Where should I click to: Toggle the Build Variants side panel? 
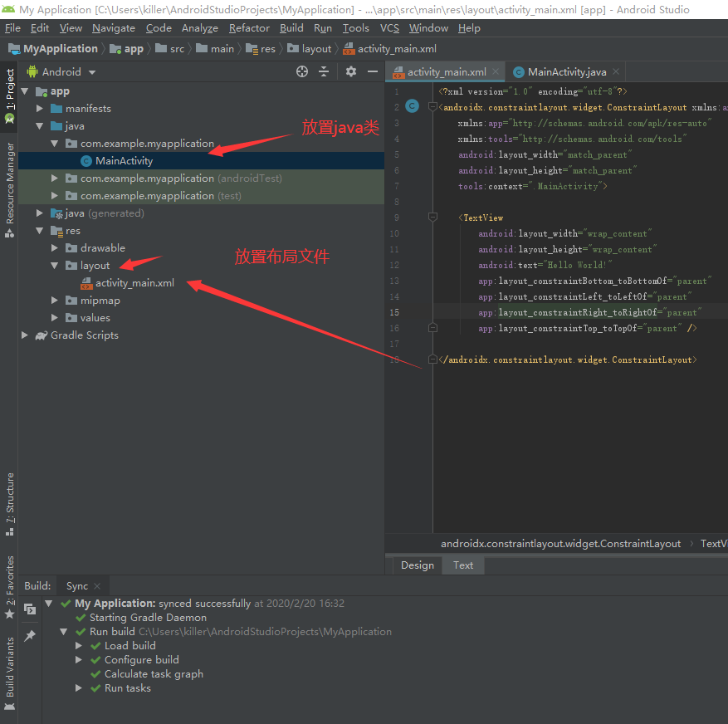tap(9, 673)
